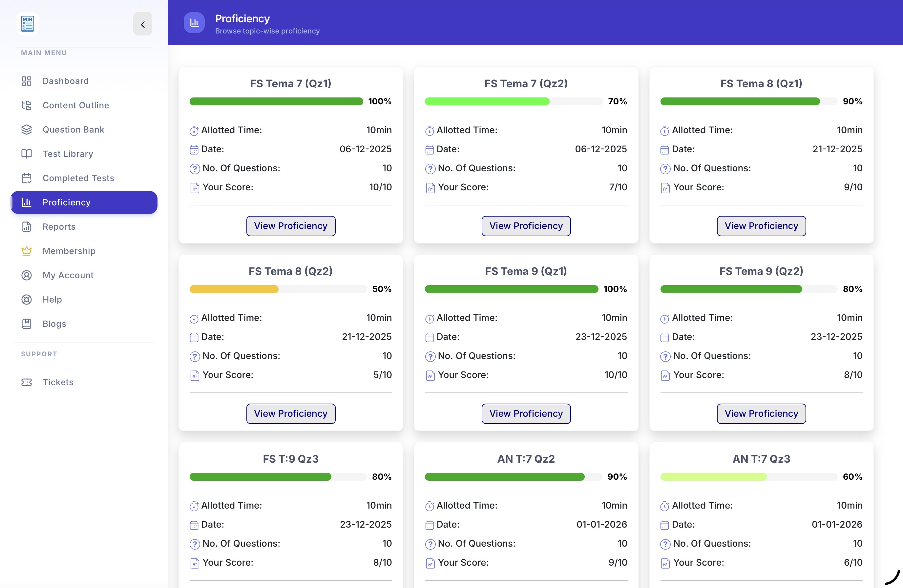The height and width of the screenshot is (588, 903).
Task: Click the Your Score icon in FS Tema 7 (Qz1)
Action: tap(195, 188)
